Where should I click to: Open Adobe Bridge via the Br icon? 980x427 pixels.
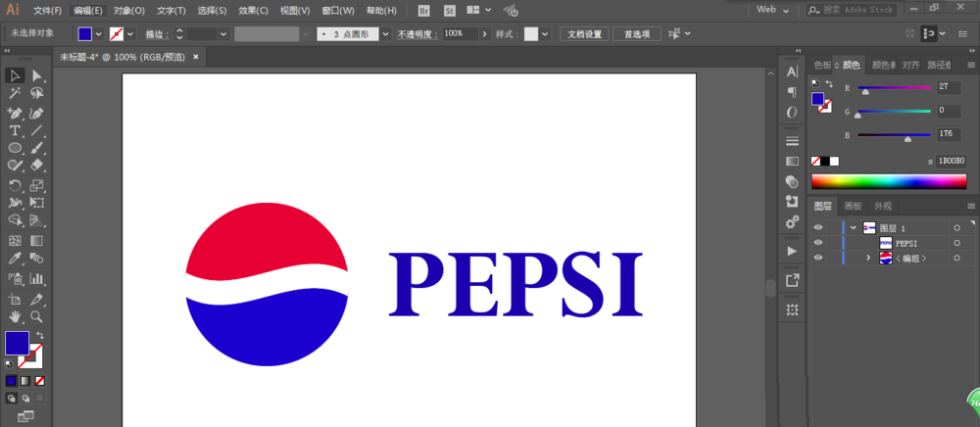(x=423, y=11)
